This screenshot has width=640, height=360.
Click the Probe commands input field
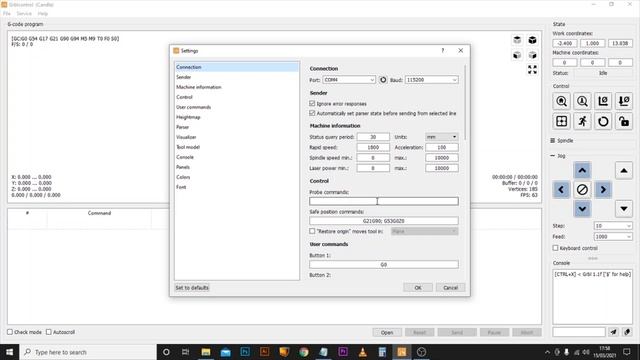pos(384,201)
